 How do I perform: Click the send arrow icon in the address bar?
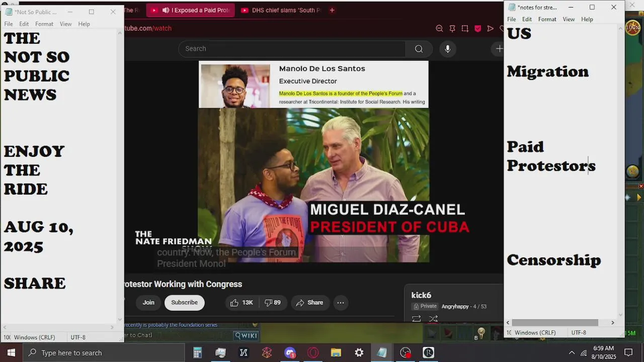tap(490, 29)
